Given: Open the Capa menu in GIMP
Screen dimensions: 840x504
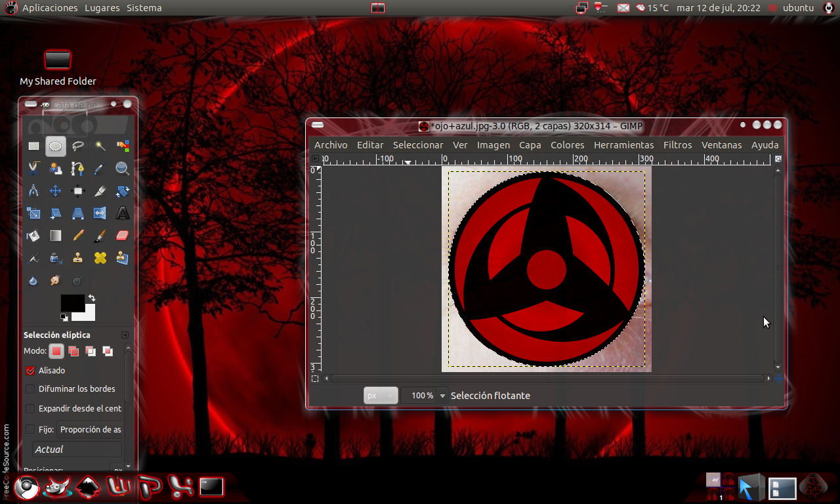Looking at the screenshot, I should pos(530,145).
